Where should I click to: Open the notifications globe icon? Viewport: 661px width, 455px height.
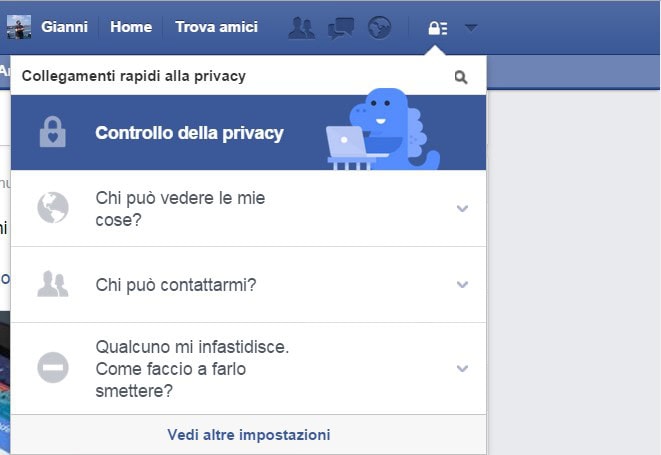point(379,28)
